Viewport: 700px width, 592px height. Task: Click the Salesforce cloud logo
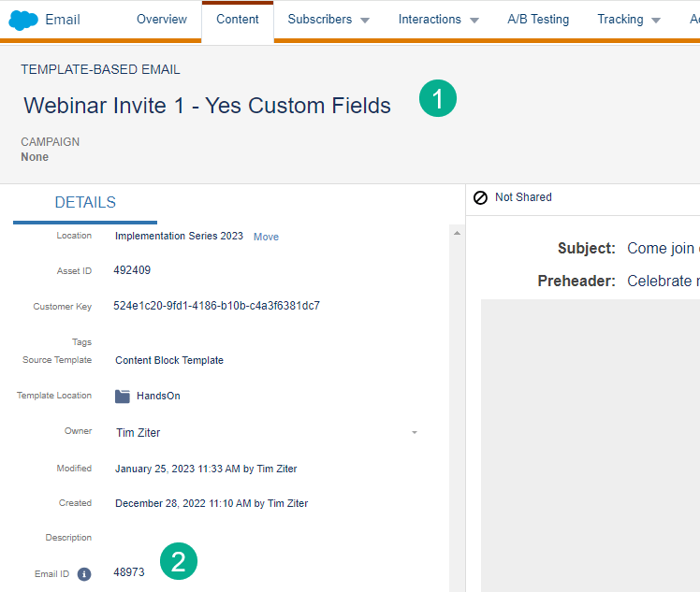tap(22, 20)
